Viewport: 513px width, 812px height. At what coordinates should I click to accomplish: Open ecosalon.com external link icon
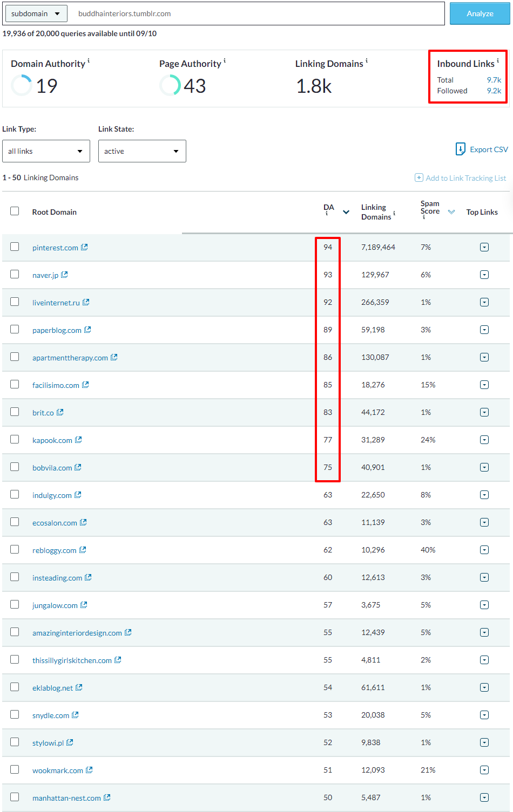coord(83,522)
